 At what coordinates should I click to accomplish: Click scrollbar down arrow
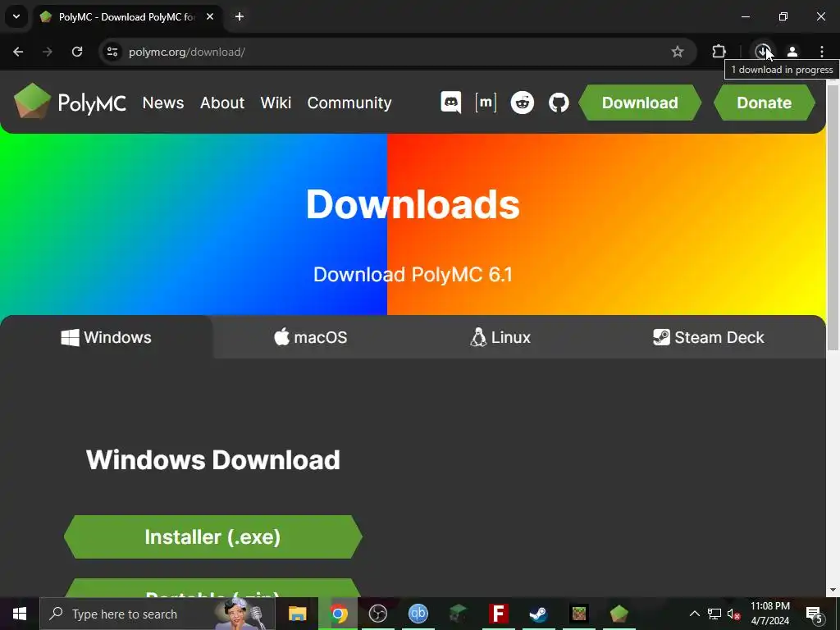click(833, 591)
